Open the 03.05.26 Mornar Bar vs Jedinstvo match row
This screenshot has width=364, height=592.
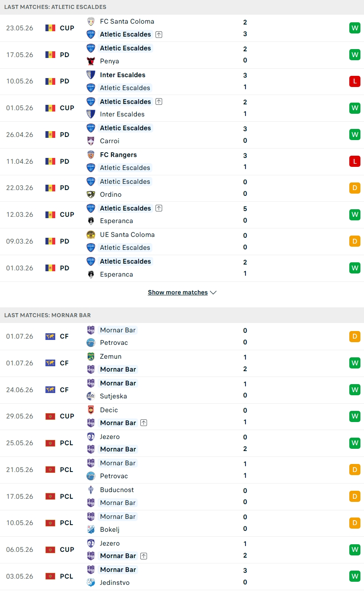click(182, 576)
